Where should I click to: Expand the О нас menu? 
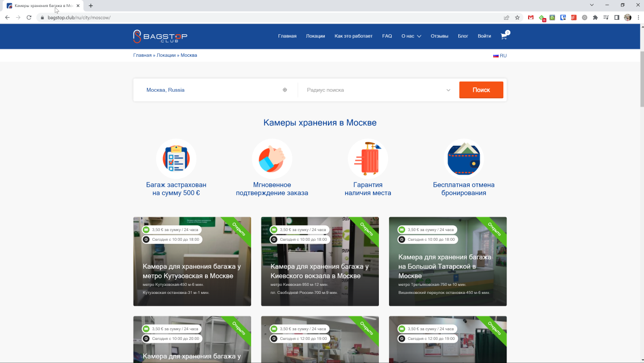point(411,36)
